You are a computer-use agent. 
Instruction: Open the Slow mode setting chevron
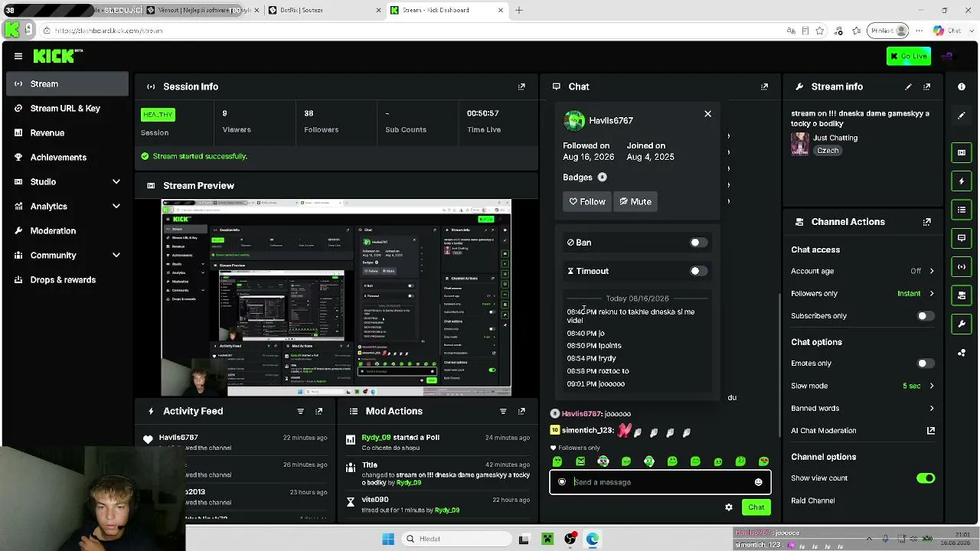932,386
